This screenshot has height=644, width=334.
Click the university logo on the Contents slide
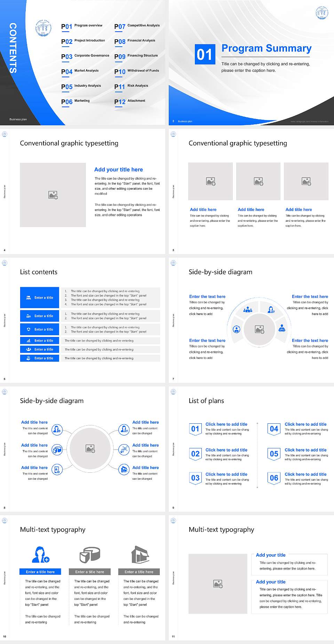[43, 28]
